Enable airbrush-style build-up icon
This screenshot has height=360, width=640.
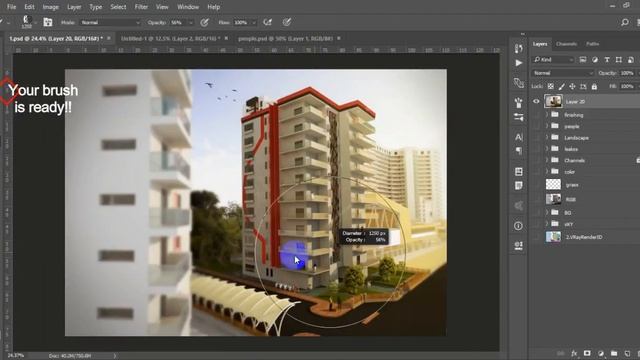point(268,22)
